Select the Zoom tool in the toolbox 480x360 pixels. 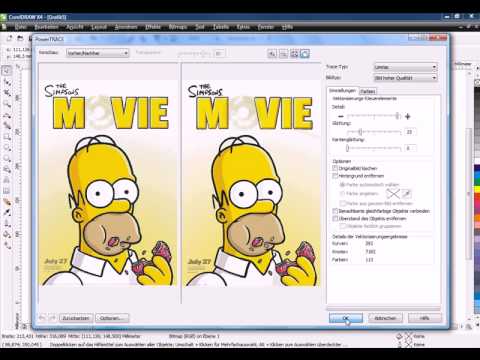[x=7, y=103]
